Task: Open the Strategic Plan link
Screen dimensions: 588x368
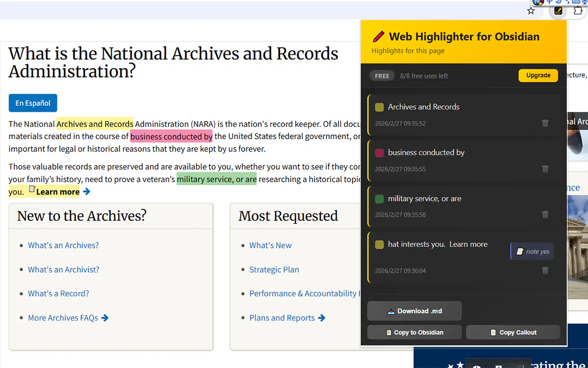Action: click(274, 270)
